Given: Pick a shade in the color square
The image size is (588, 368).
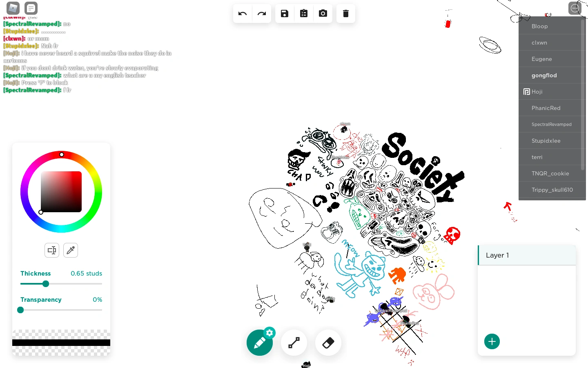Looking at the screenshot, I should click(x=61, y=192).
